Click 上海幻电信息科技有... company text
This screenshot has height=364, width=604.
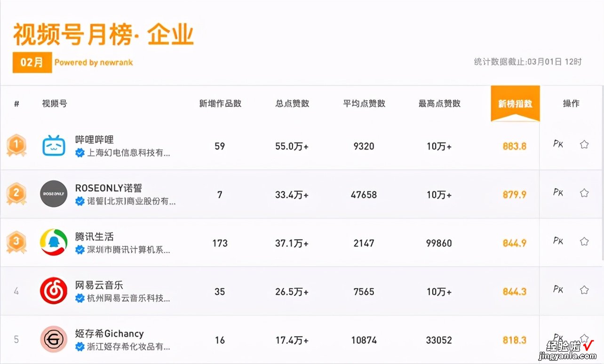click(129, 153)
